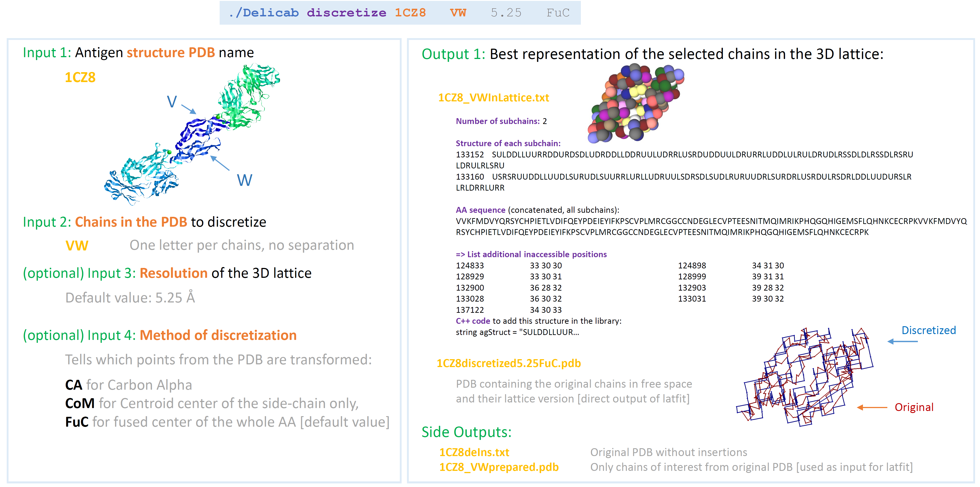Click the orange arrow next to Original

point(872,407)
